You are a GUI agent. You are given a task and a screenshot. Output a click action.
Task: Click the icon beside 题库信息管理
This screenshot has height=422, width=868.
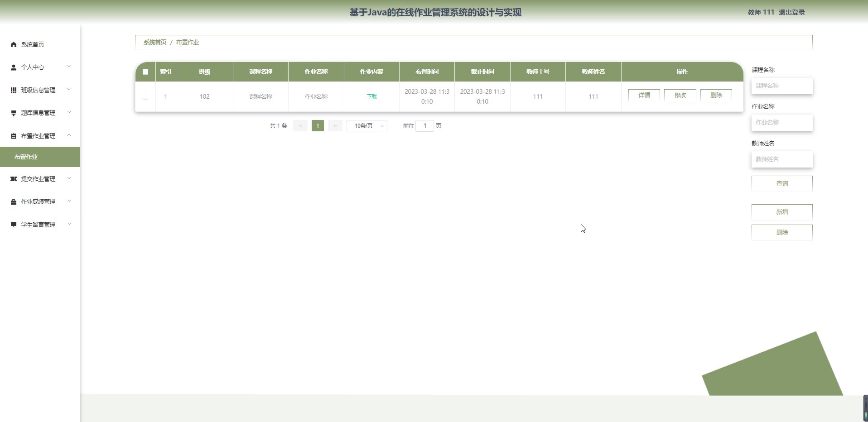tap(14, 113)
